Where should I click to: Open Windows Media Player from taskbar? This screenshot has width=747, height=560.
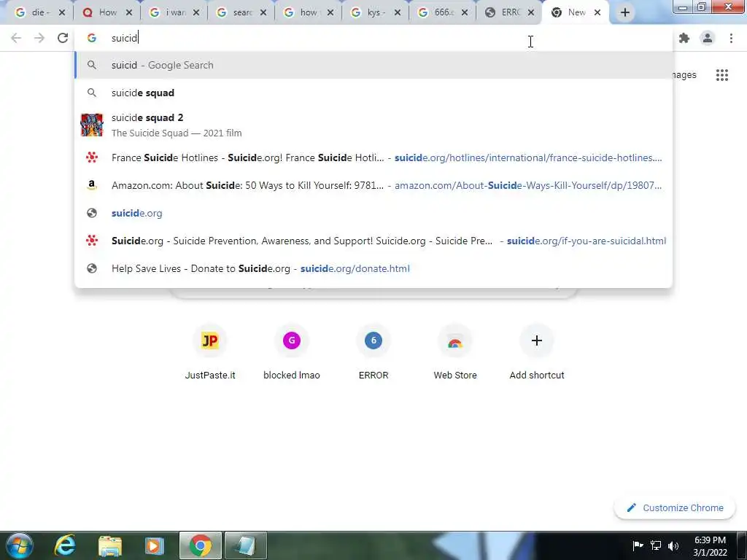click(x=154, y=545)
